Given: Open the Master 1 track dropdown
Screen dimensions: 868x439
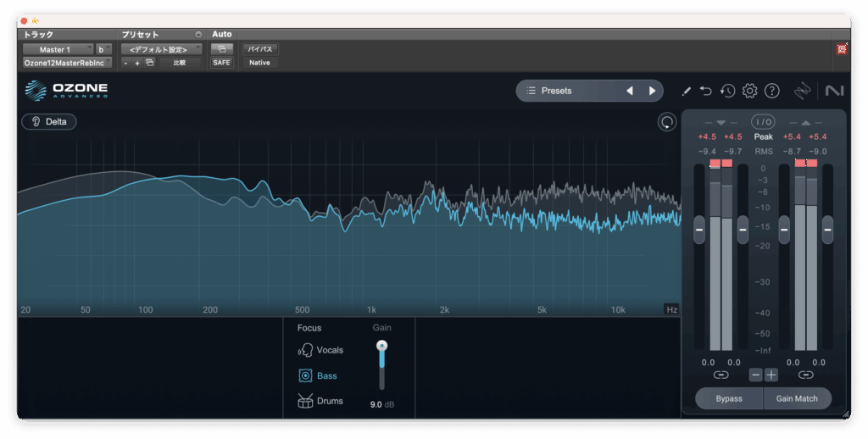Looking at the screenshot, I should tap(58, 49).
